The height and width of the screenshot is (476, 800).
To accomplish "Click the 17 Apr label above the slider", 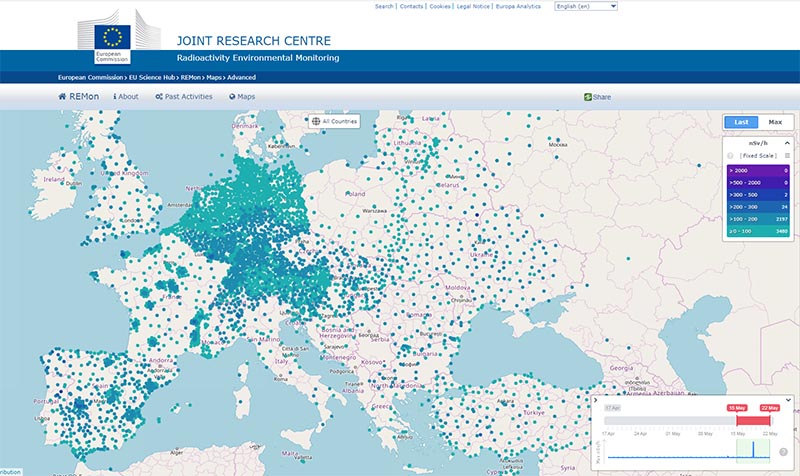I will [612, 408].
